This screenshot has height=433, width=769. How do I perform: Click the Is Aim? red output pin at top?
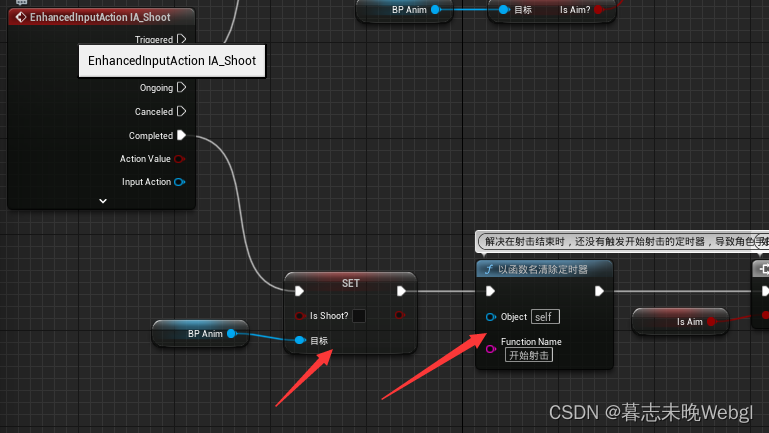[598, 9]
